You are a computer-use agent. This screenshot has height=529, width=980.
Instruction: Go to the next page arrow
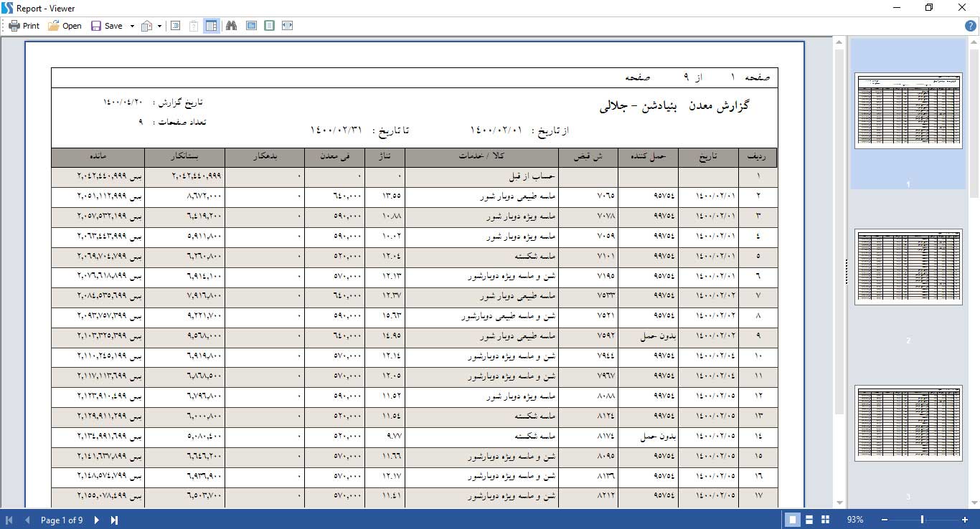97,520
